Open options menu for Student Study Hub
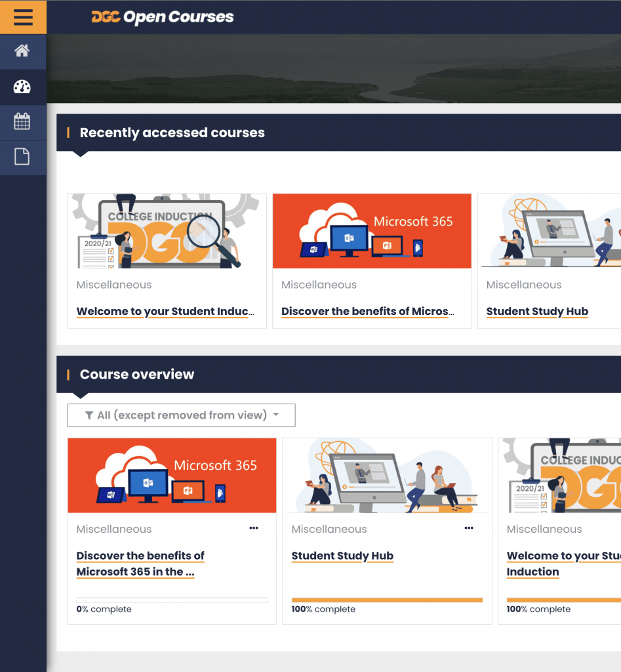 [x=469, y=528]
